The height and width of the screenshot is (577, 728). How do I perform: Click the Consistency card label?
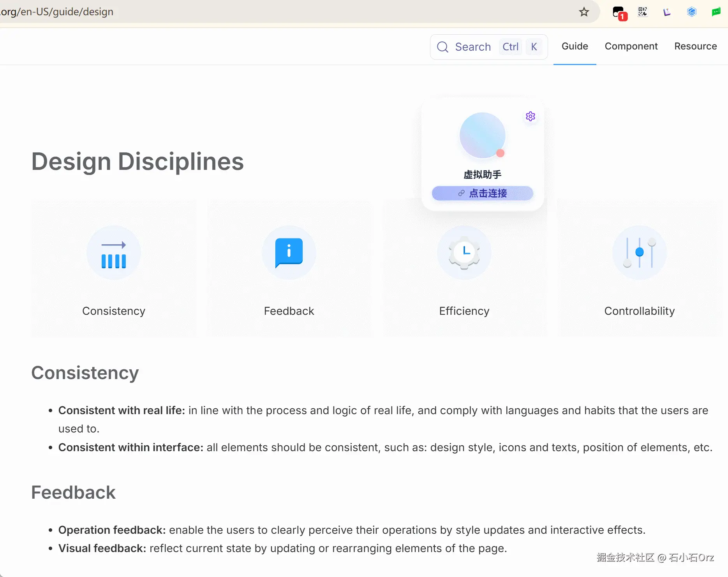(114, 311)
